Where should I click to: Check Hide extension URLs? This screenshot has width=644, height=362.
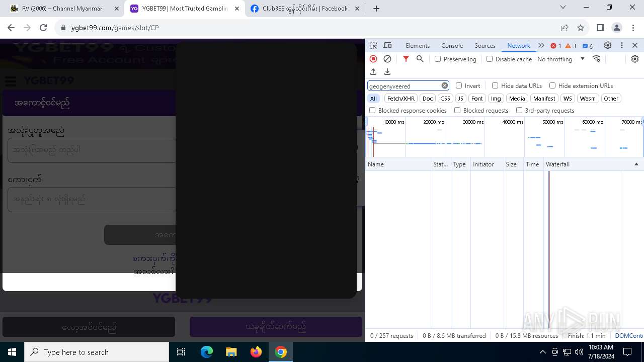(x=552, y=85)
